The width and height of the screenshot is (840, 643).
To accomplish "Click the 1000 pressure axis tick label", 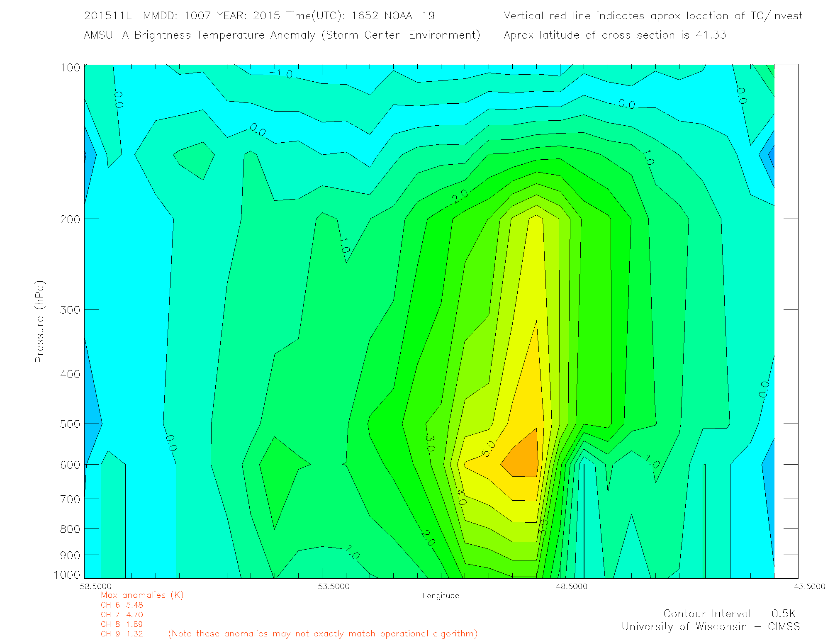I will (67, 575).
